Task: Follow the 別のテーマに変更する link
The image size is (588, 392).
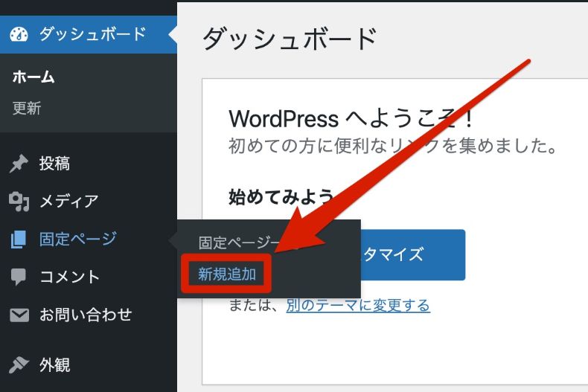Action: pyautogui.click(x=358, y=306)
